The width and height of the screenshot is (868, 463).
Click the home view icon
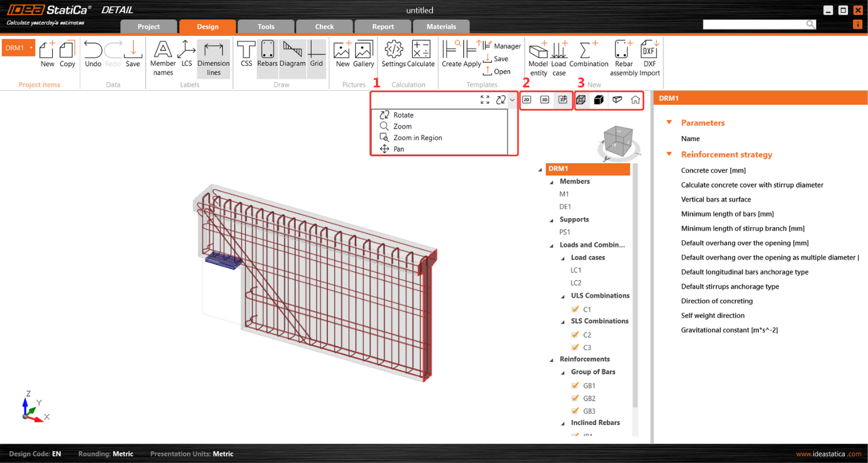click(x=634, y=100)
